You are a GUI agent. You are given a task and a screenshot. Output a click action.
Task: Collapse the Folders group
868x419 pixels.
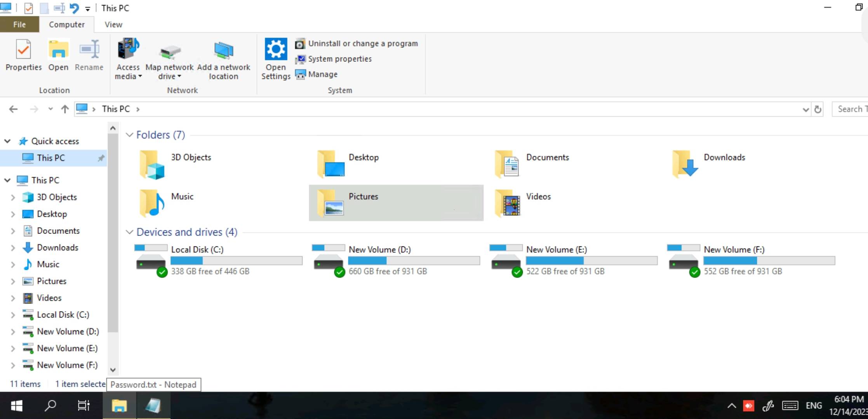129,135
